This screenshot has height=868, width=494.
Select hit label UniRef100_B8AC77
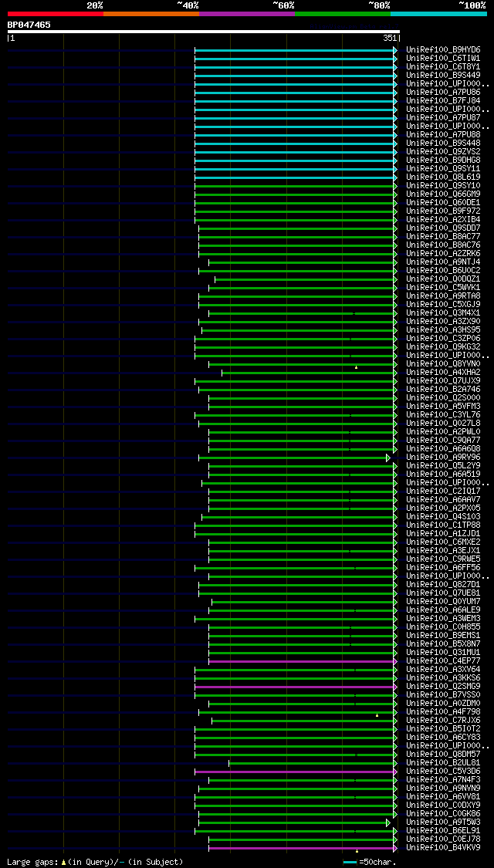click(x=443, y=236)
